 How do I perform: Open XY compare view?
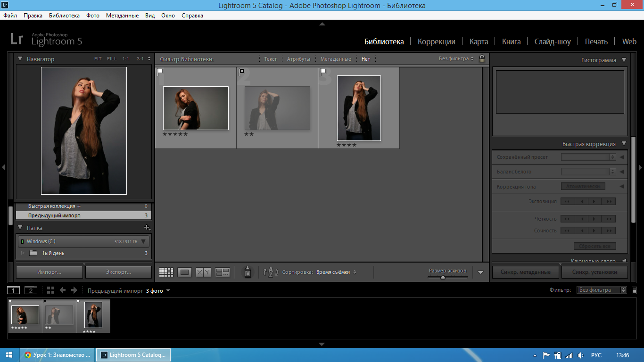[203, 272]
